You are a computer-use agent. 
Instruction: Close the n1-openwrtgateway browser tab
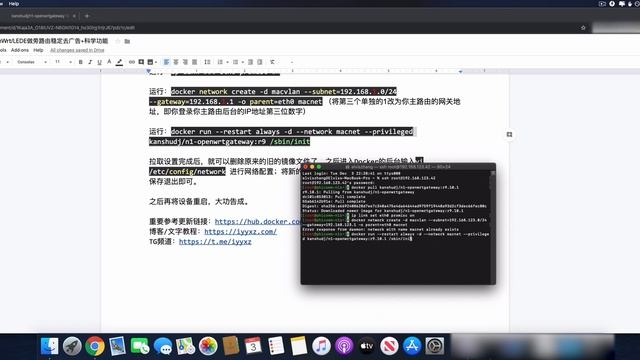click(x=74, y=16)
